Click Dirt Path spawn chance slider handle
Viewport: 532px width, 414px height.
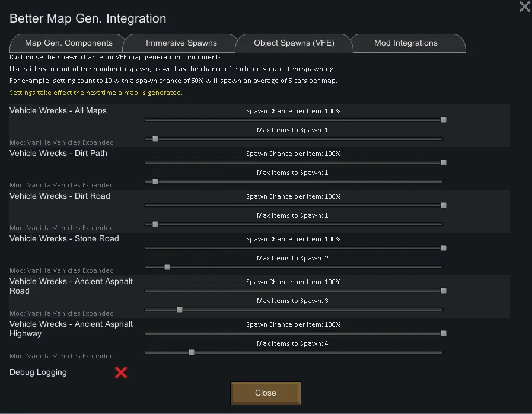444,163
